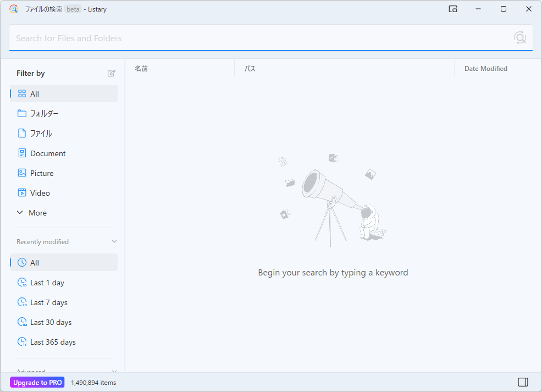Click the Last 7 days clock icon
Viewport: 542px width, 392px height.
click(22, 302)
